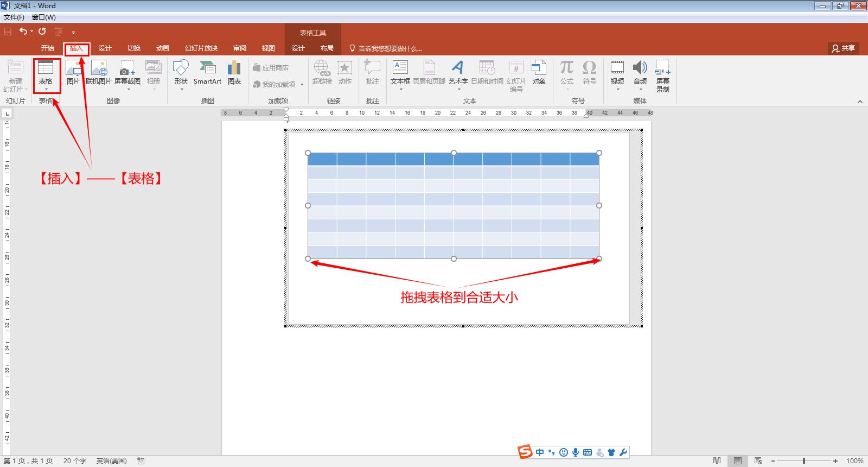Image resolution: width=868 pixels, height=467 pixels.
Task: Open 联机图片 online pictures
Action: tap(99, 73)
